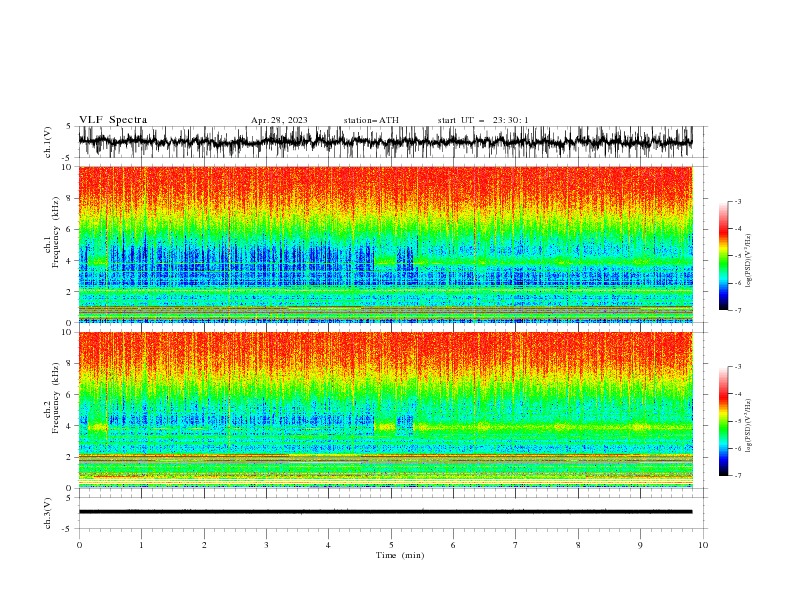
Task: Click time tick label '8' on x-axis
Action: 578,545
